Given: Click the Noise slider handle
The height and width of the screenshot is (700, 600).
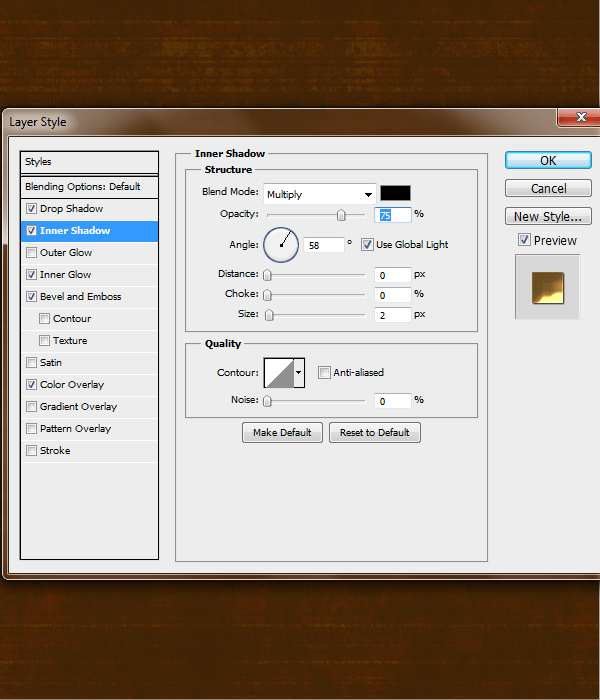Looking at the screenshot, I should click(267, 400).
